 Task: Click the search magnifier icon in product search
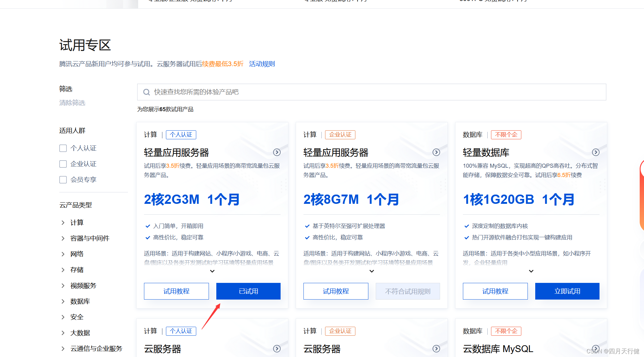tap(146, 92)
